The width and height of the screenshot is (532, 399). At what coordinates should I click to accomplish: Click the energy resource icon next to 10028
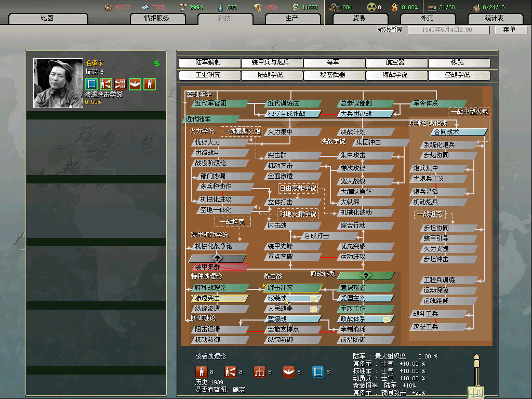(x=108, y=7)
